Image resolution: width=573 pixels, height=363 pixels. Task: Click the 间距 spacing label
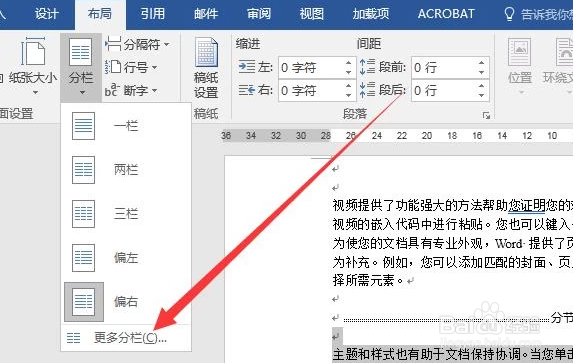click(x=369, y=44)
